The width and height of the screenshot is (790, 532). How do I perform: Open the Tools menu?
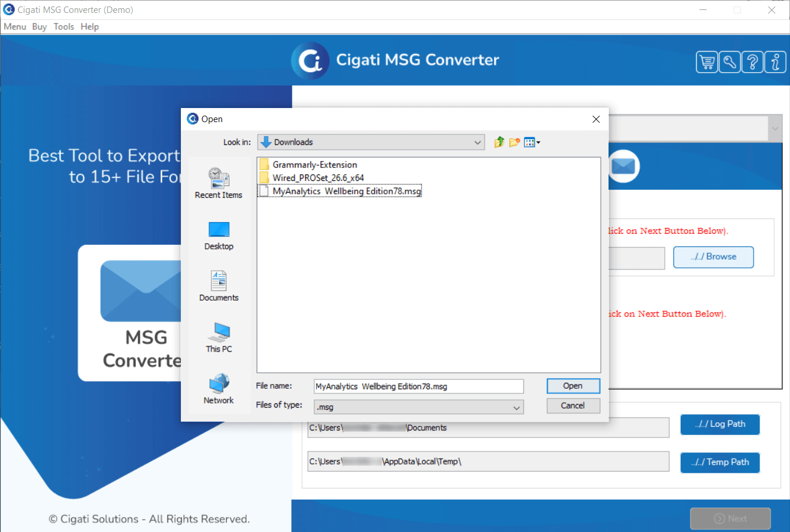(x=64, y=26)
